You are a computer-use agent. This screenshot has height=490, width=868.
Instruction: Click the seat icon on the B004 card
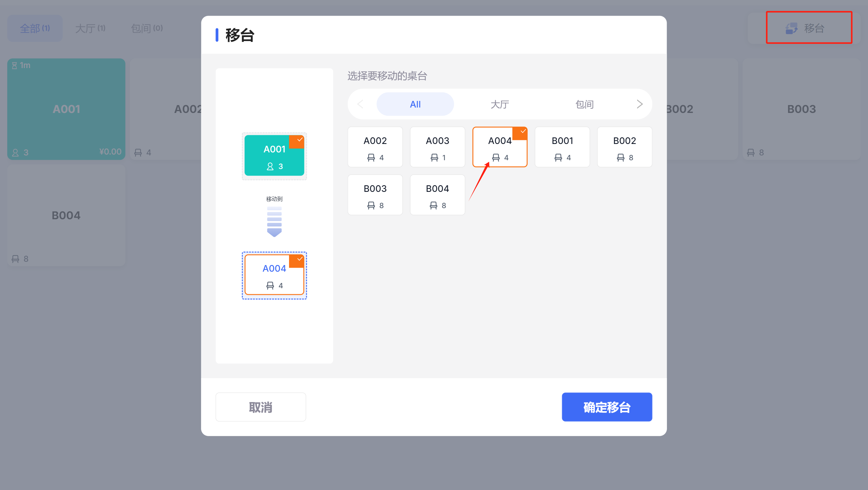[x=433, y=205]
